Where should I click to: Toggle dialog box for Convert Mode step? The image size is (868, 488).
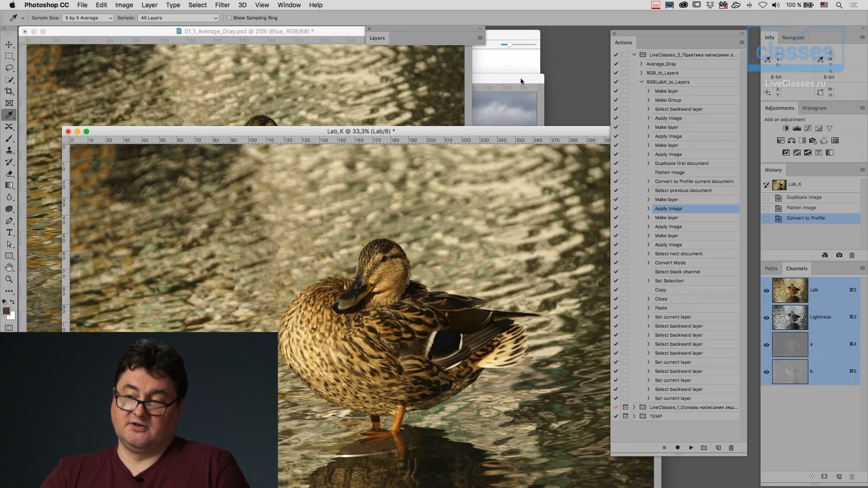(625, 263)
